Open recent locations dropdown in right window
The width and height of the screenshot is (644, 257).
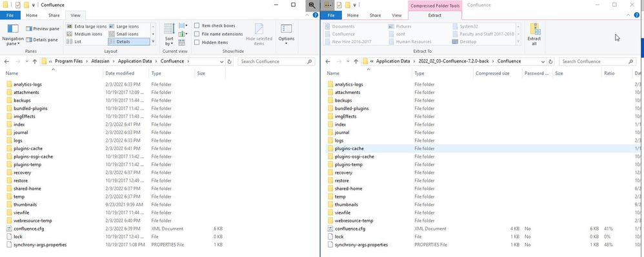348,61
